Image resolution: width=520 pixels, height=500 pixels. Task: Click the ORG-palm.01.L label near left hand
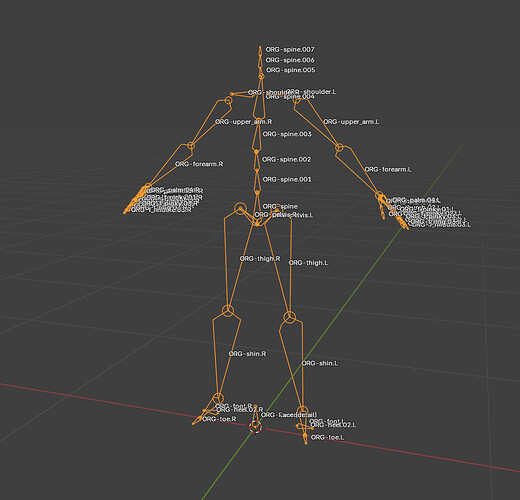click(416, 200)
